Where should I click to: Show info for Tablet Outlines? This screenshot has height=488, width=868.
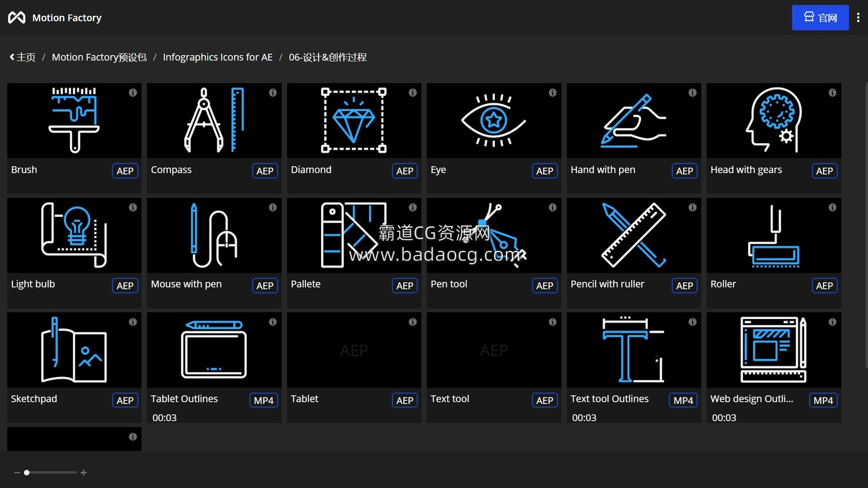(x=273, y=322)
